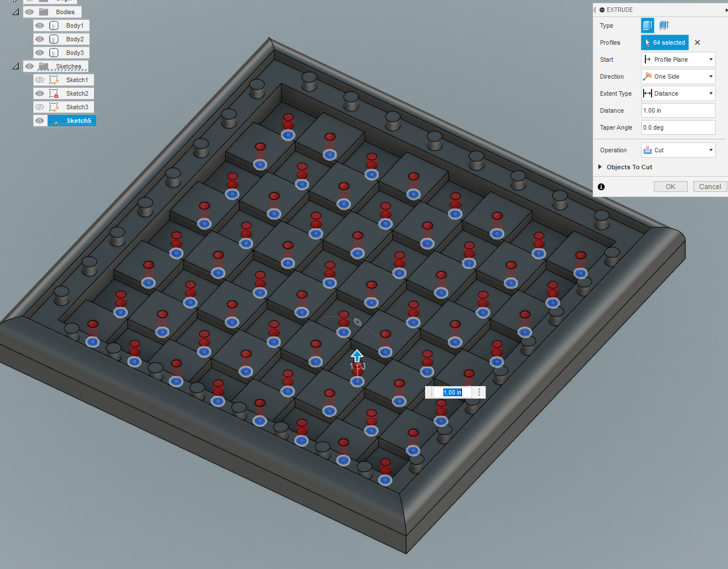Click the taper angle manipulator dot
This screenshot has height=569, width=728.
pyautogui.click(x=358, y=322)
